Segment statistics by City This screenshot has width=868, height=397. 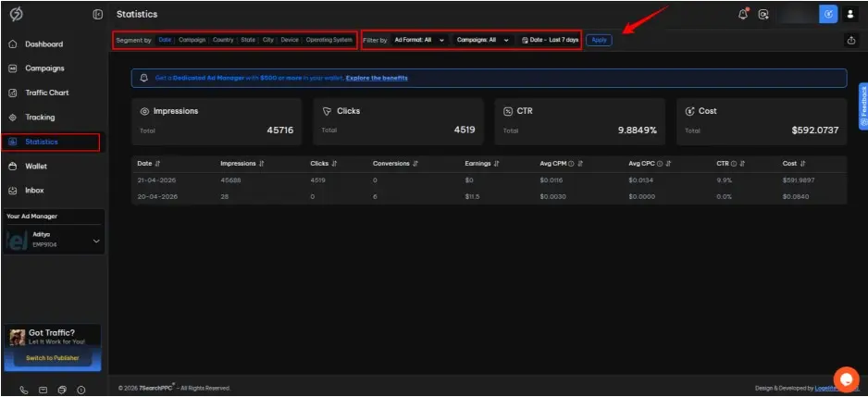268,40
